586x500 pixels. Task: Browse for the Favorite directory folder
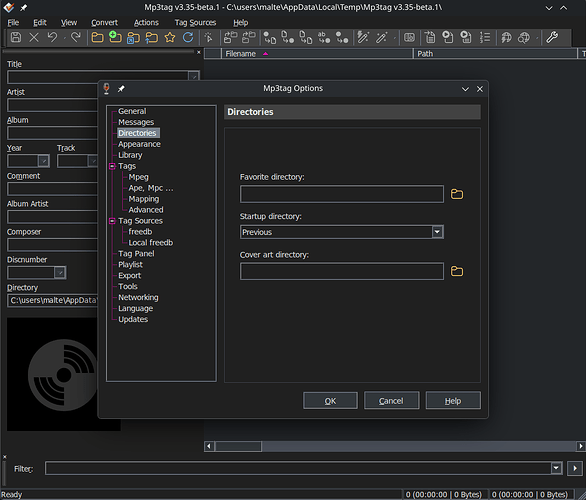click(457, 194)
